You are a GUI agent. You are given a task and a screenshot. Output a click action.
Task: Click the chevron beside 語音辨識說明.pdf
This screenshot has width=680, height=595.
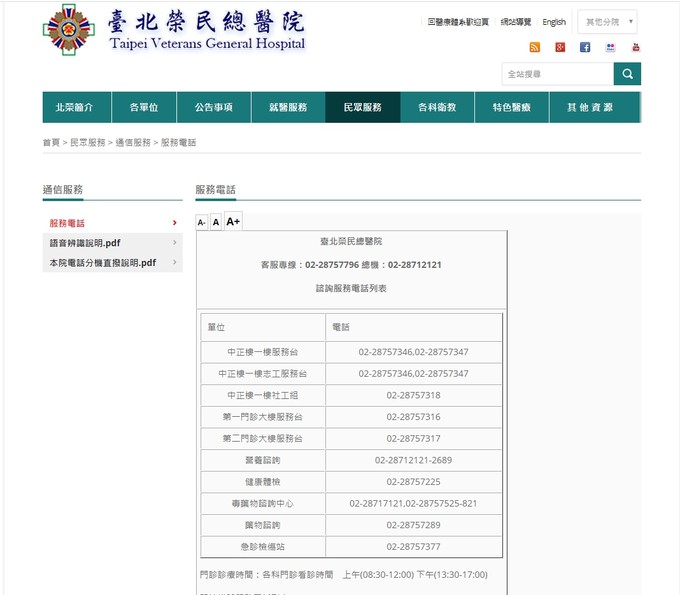tap(175, 242)
